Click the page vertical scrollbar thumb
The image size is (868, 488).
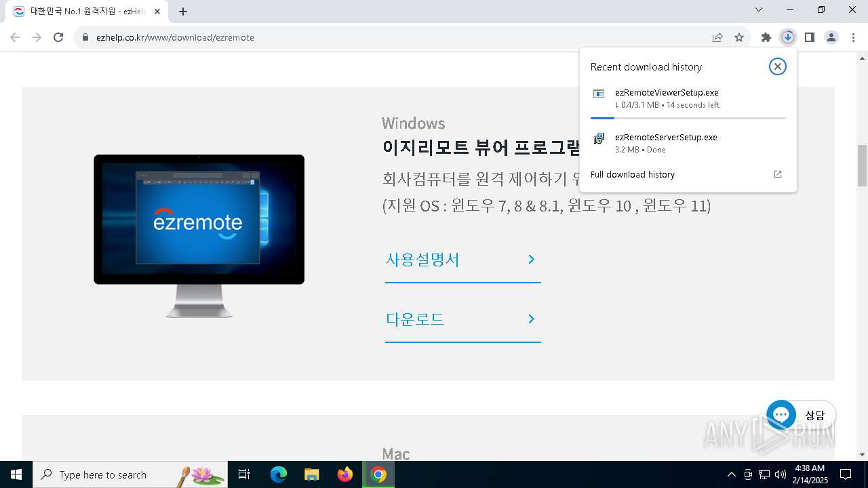pyautogui.click(x=862, y=165)
